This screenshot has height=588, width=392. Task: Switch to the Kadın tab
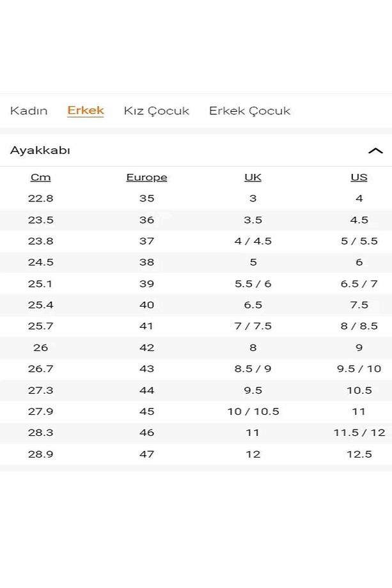(29, 111)
